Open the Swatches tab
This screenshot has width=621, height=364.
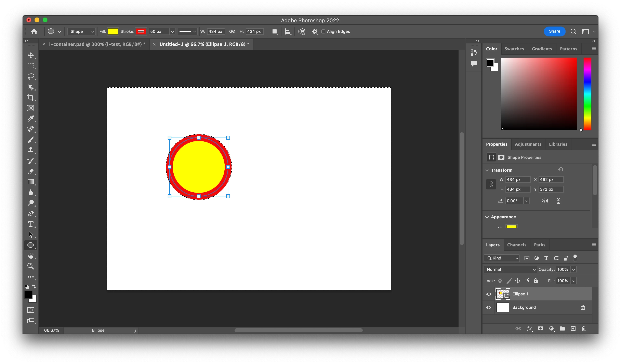(x=514, y=49)
